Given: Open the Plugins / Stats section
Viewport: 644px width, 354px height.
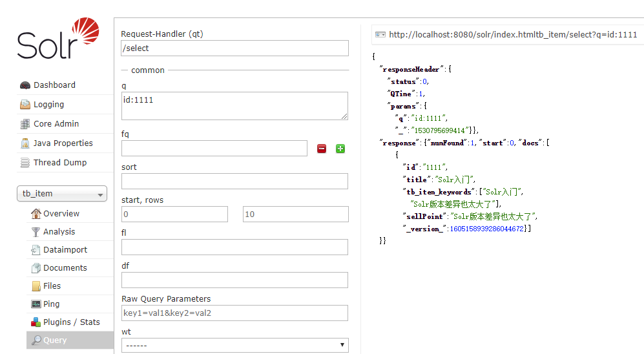Looking at the screenshot, I should [x=72, y=322].
